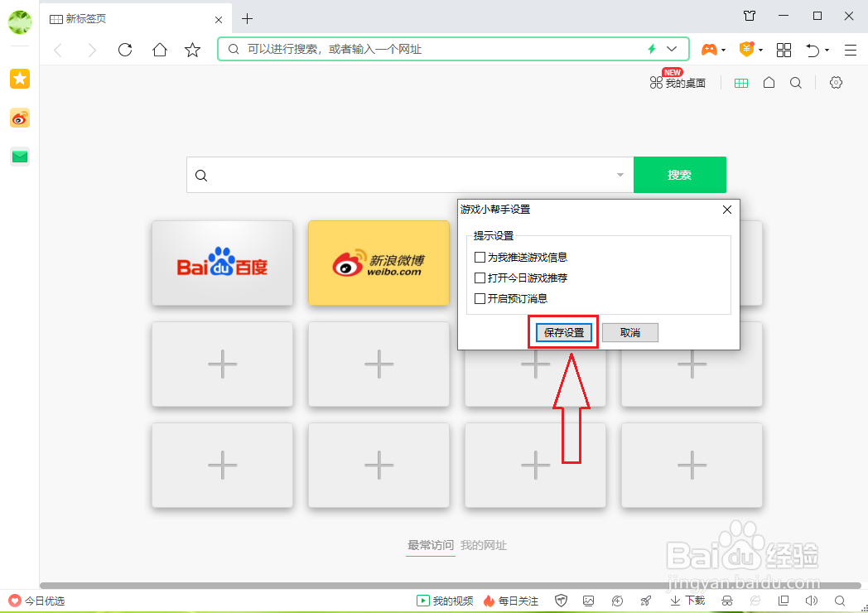Click the home icon in the toolbar

(159, 50)
